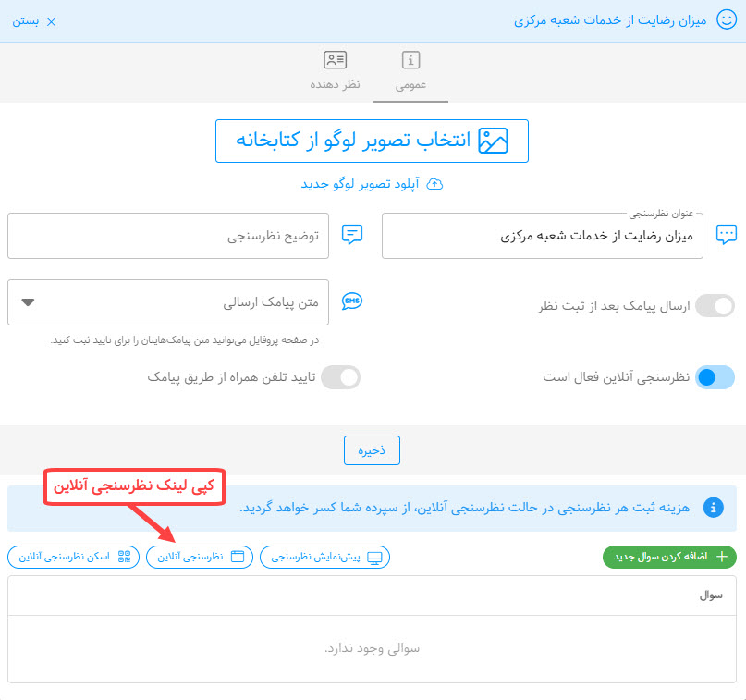The height and width of the screenshot is (700, 746).
Task: Click the comment icon beside survey description
Action: [x=351, y=235]
